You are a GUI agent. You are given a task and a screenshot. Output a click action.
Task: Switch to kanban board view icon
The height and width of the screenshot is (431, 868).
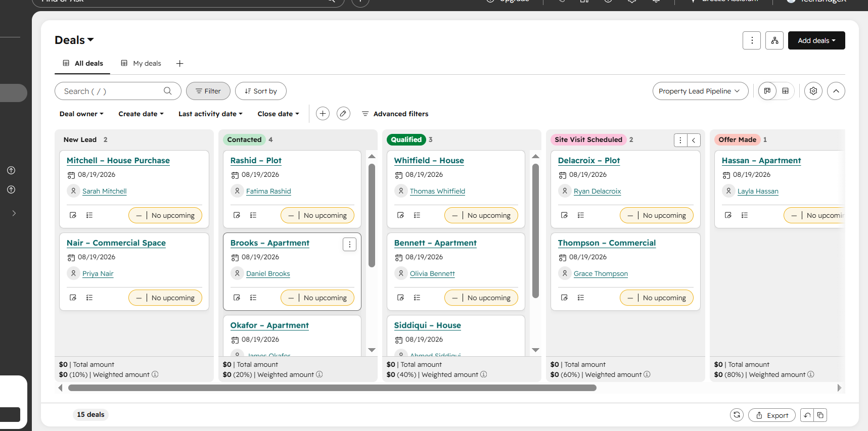click(x=767, y=91)
